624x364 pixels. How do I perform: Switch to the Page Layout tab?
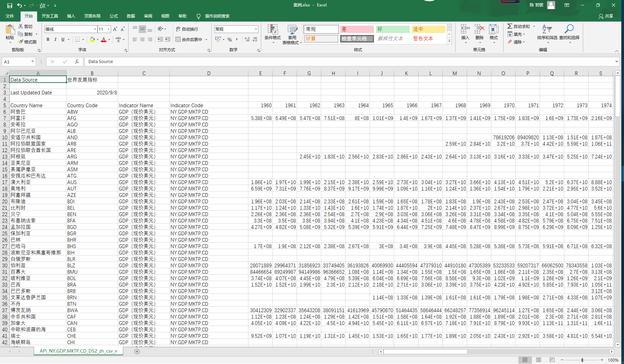click(92, 16)
